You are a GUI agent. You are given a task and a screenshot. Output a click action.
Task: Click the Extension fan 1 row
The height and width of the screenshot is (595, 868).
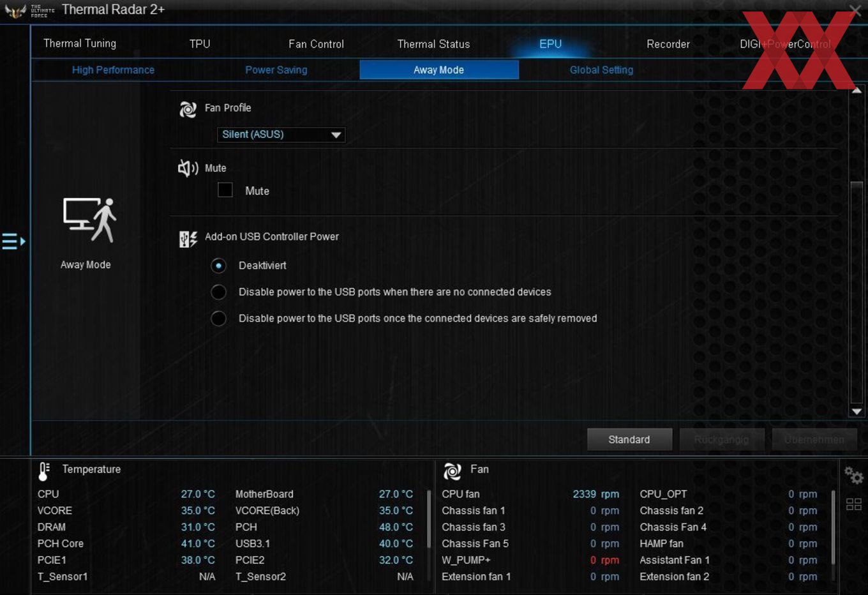(x=530, y=577)
